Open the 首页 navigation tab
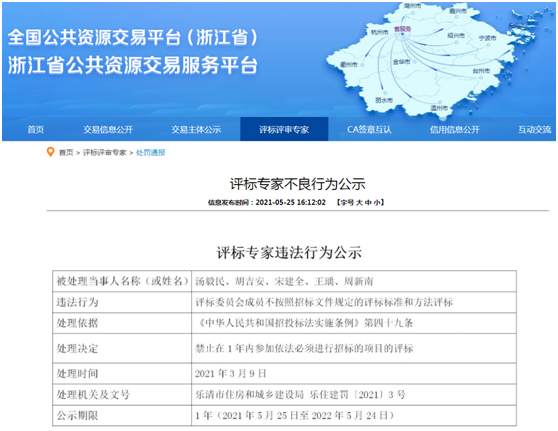Viewport: 558px width, 431px height. coord(36,130)
